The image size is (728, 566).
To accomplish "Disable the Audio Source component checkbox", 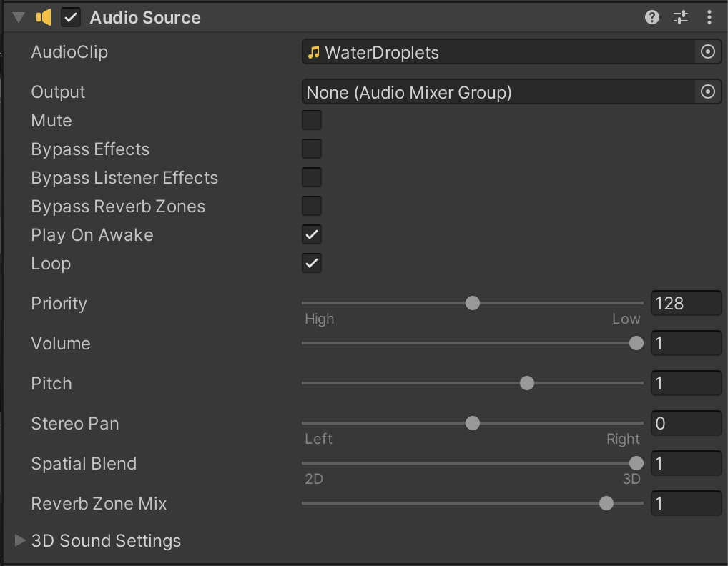I will pos(71,18).
